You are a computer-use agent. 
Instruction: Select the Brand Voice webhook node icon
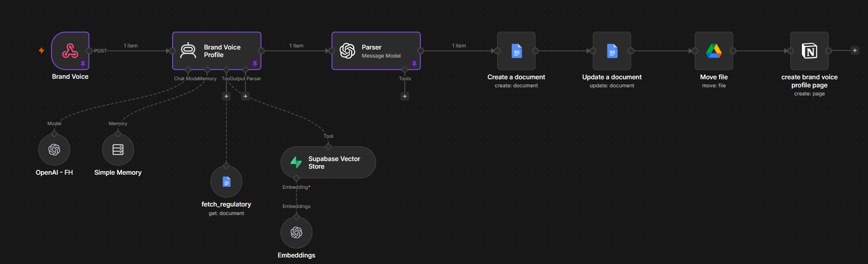(70, 50)
